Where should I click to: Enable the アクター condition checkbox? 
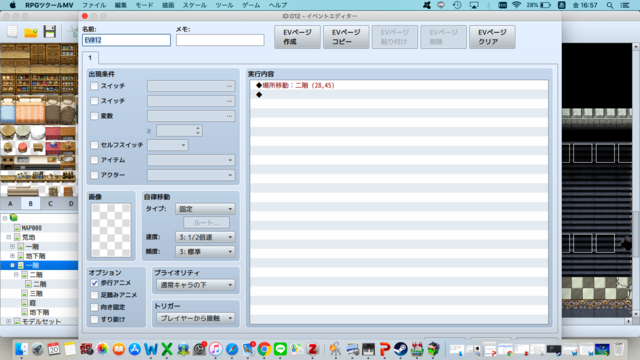(94, 175)
